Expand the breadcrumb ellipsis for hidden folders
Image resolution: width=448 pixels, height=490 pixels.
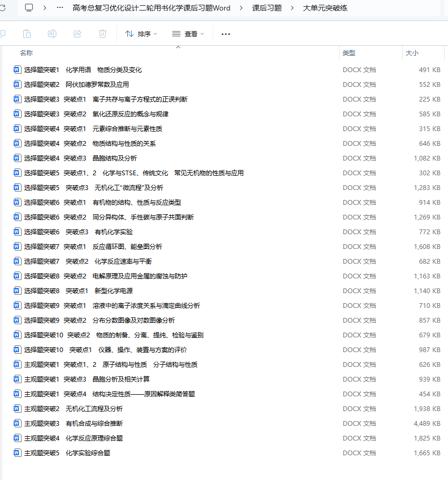[60, 8]
